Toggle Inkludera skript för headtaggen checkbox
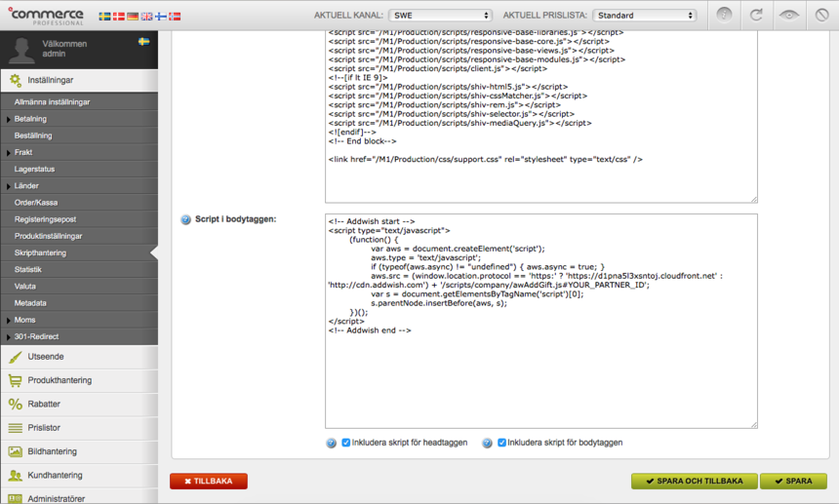The width and height of the screenshot is (839, 504). pyautogui.click(x=345, y=443)
